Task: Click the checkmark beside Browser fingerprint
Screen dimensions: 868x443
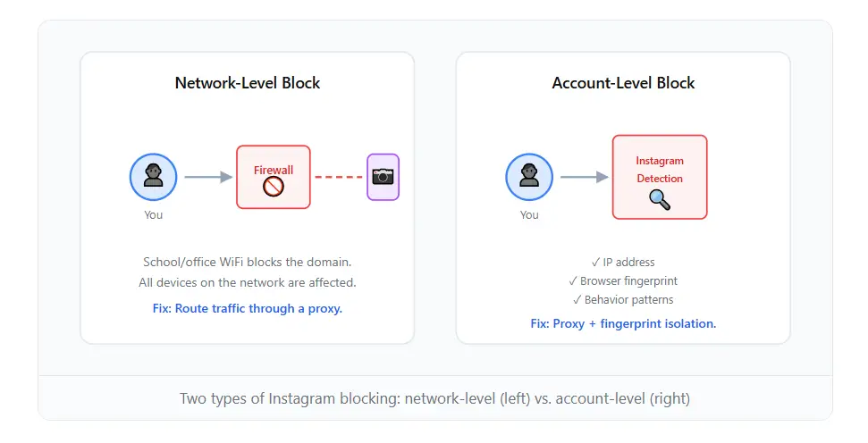Action: click(x=573, y=281)
